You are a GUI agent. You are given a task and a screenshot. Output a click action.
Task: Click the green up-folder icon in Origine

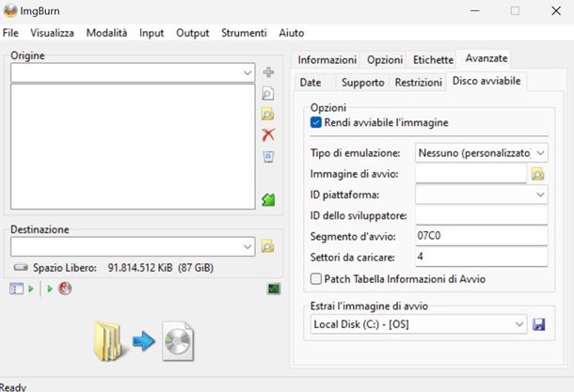(268, 199)
